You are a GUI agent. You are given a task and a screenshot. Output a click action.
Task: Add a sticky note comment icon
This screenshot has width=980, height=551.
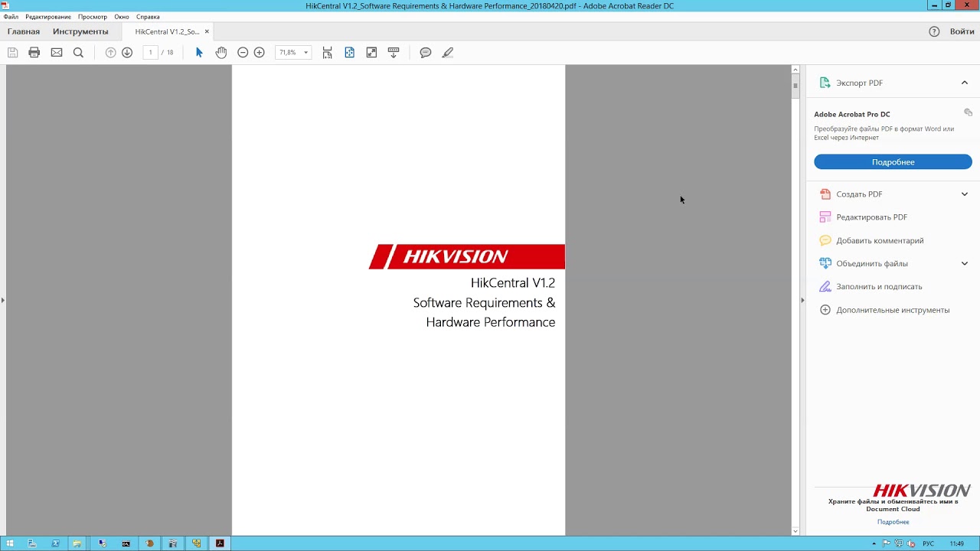tap(426, 53)
